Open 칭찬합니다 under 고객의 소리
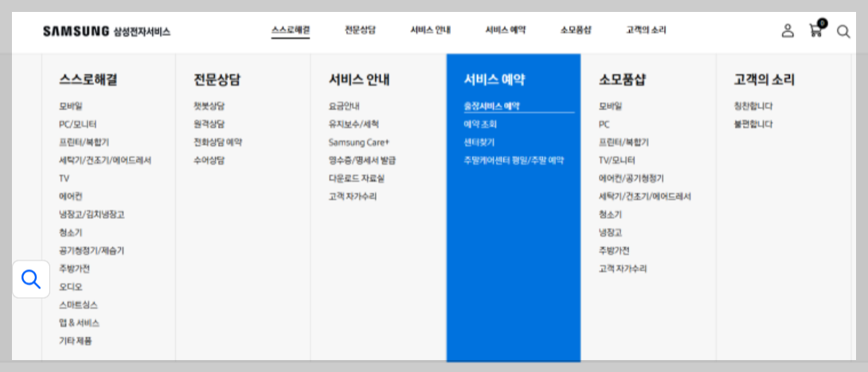The width and height of the screenshot is (868, 372). (x=753, y=106)
